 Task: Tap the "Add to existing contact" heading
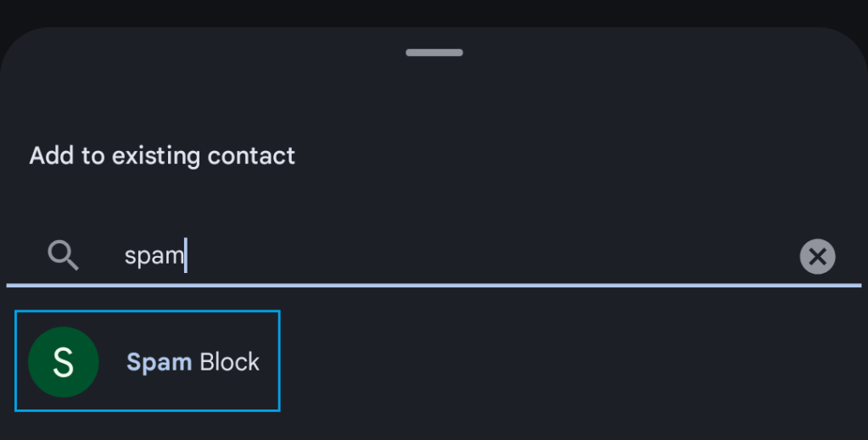tap(162, 156)
